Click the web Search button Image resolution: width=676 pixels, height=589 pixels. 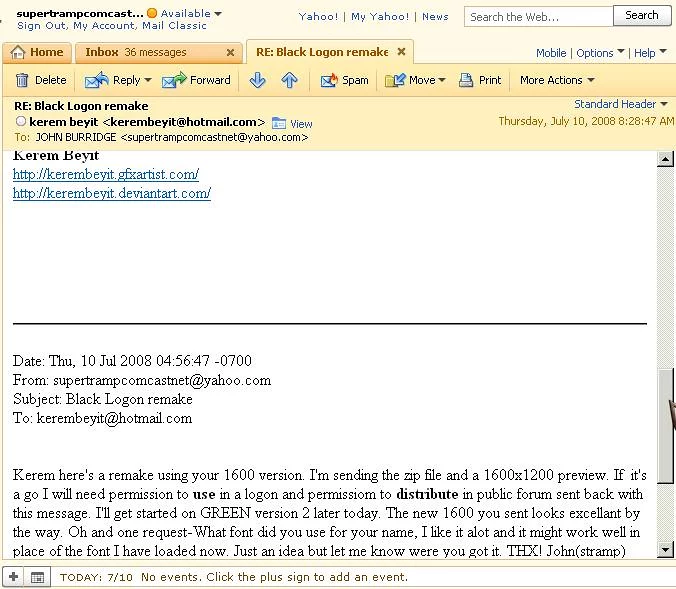point(641,16)
